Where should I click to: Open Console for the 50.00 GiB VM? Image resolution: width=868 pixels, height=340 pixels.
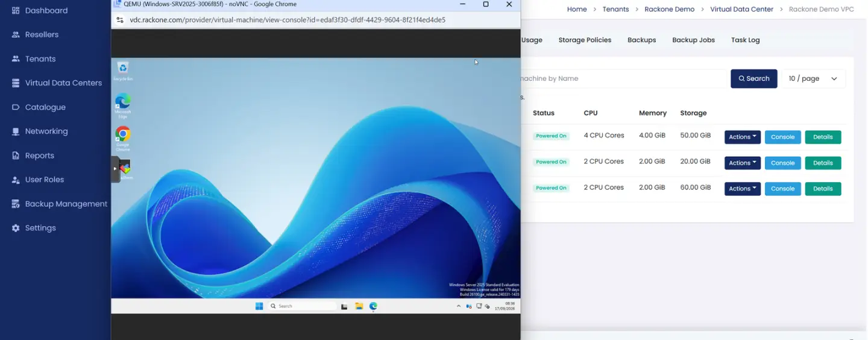(783, 137)
